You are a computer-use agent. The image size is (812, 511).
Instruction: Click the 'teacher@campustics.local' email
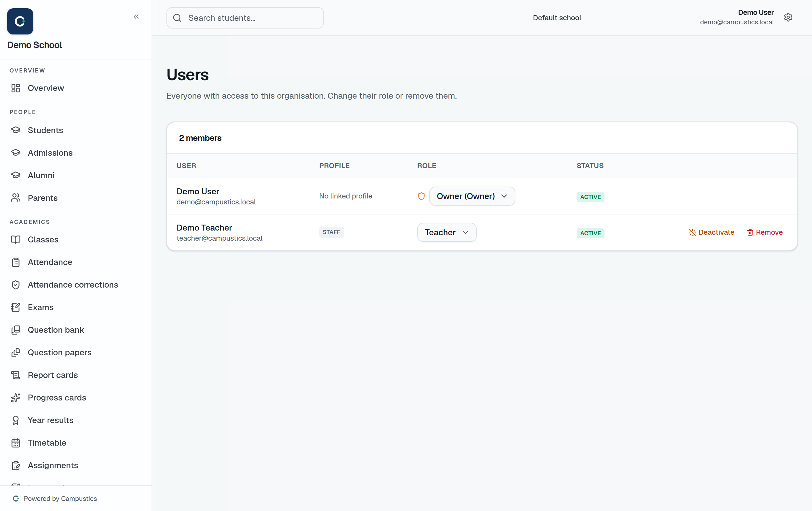click(220, 238)
